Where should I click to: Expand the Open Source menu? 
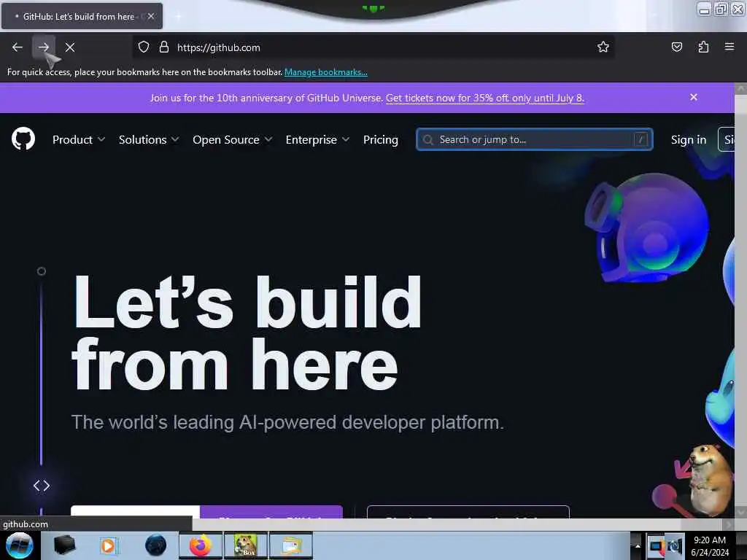(x=232, y=139)
